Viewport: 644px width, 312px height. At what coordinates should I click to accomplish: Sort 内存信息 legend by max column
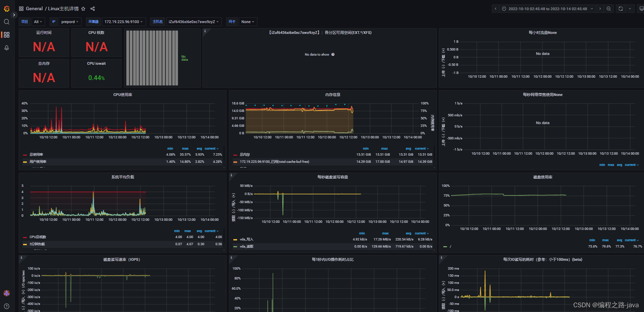384,149
